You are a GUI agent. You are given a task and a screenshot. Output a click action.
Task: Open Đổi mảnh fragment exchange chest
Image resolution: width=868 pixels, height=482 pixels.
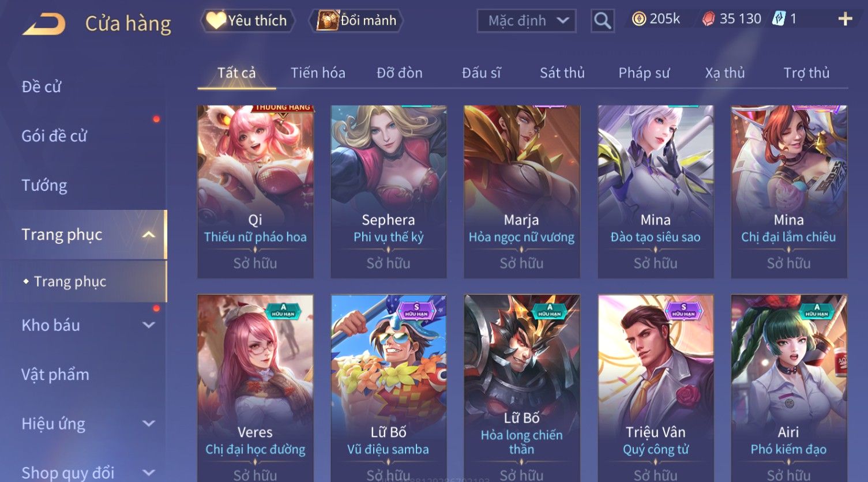point(356,21)
